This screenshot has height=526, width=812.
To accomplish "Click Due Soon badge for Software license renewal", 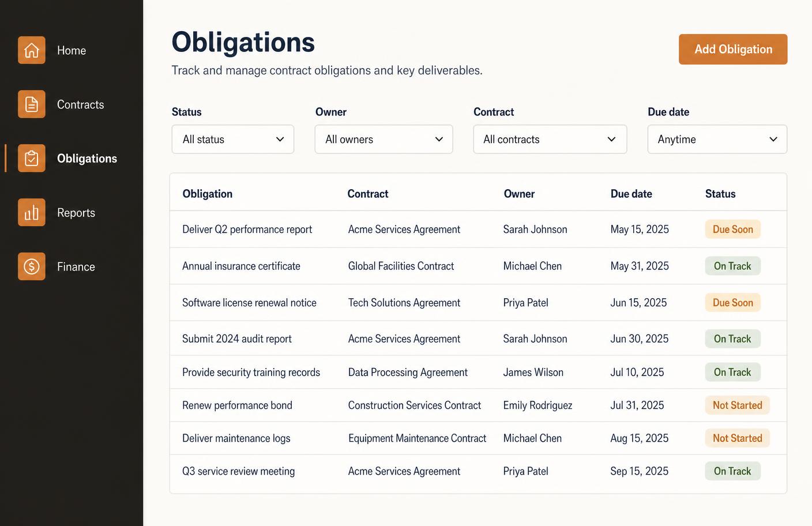I will tap(733, 303).
